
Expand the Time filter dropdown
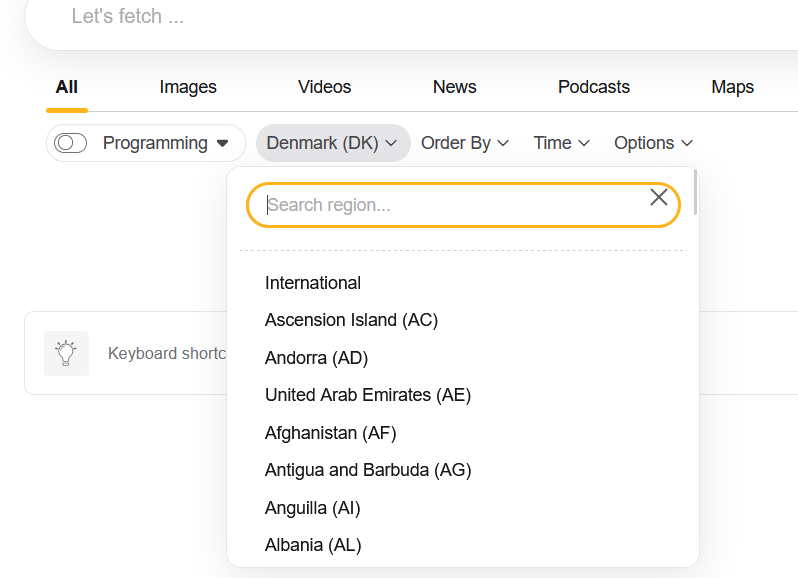pos(561,143)
